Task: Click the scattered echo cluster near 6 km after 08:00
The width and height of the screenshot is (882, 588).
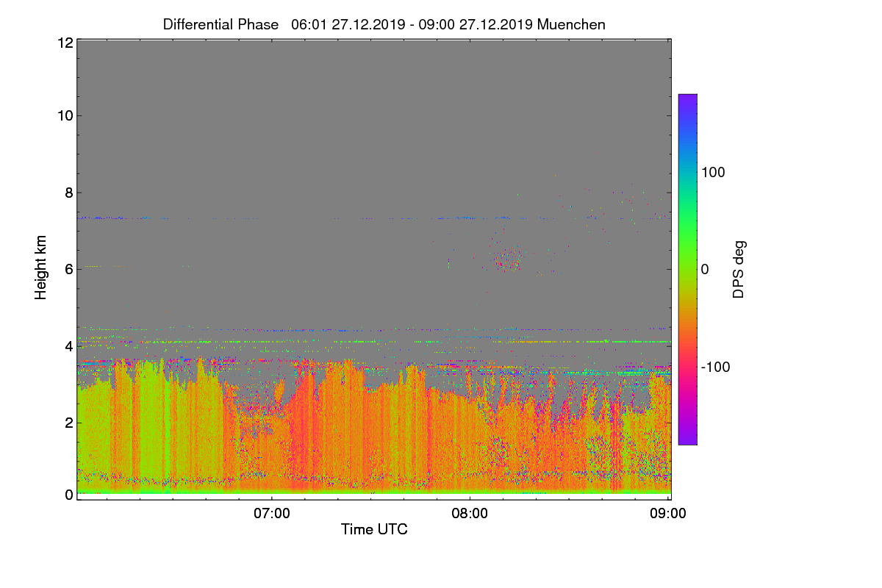Action: pos(509,257)
